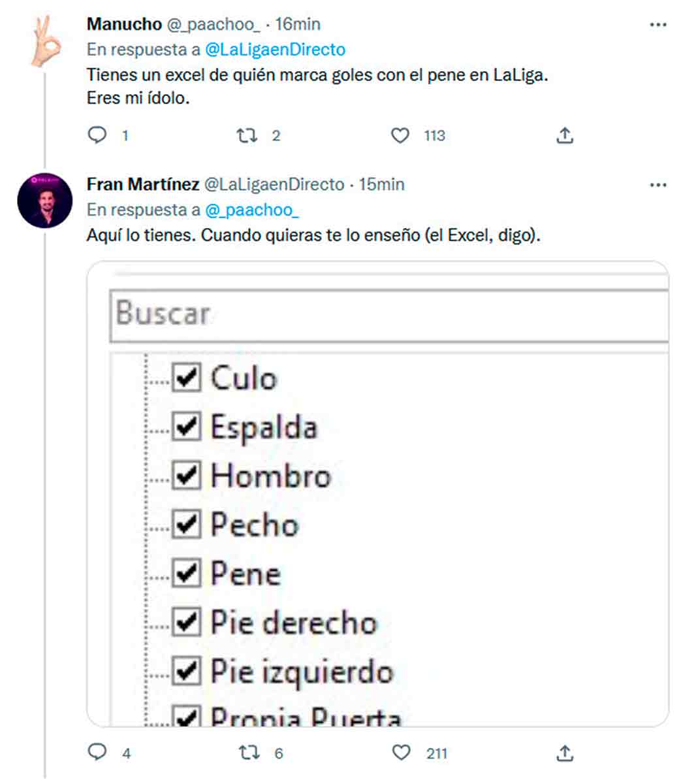Toggle the Pie izquierdo checkbox
Screen dimensions: 681x784
pos(186,671)
